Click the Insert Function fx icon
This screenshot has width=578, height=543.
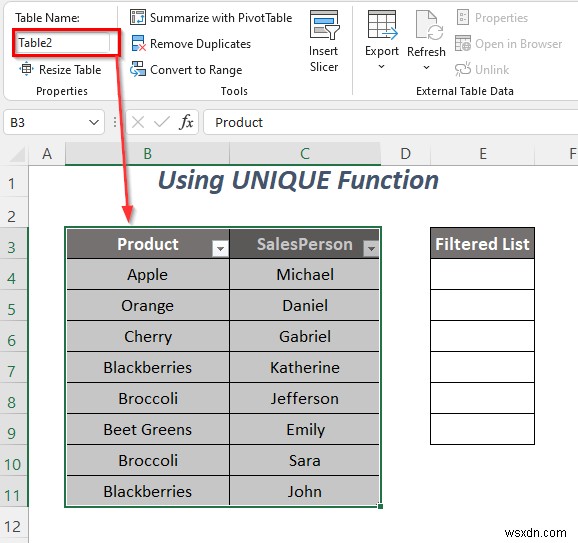(187, 122)
